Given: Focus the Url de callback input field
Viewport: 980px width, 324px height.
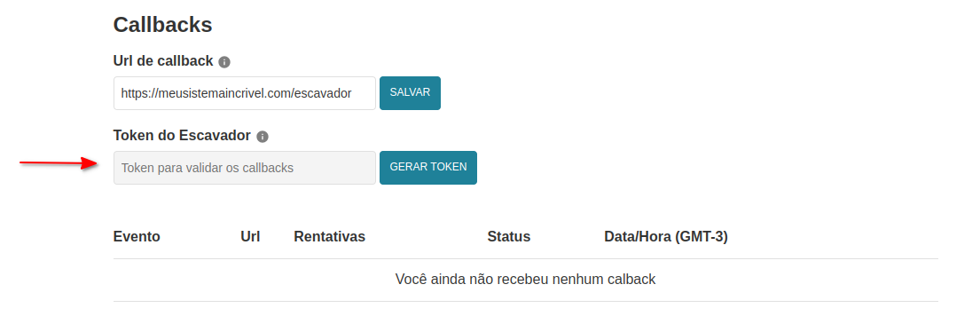Looking at the screenshot, I should [x=245, y=93].
